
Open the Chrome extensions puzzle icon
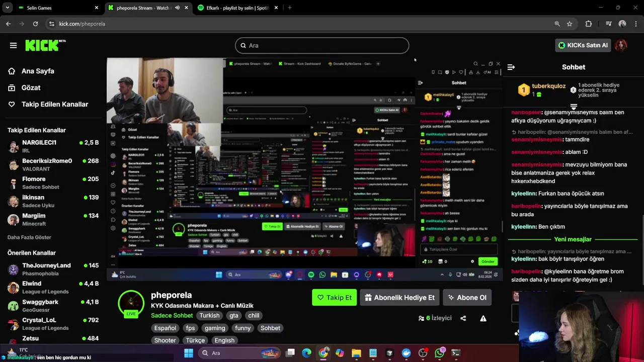click(x=589, y=24)
